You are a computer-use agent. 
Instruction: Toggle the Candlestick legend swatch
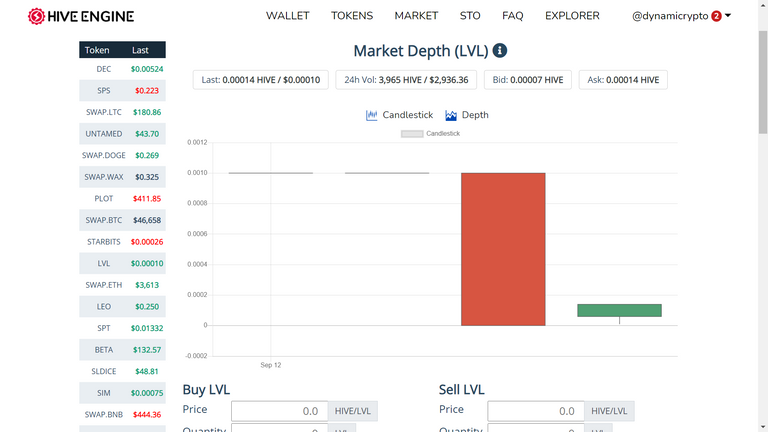tap(412, 134)
